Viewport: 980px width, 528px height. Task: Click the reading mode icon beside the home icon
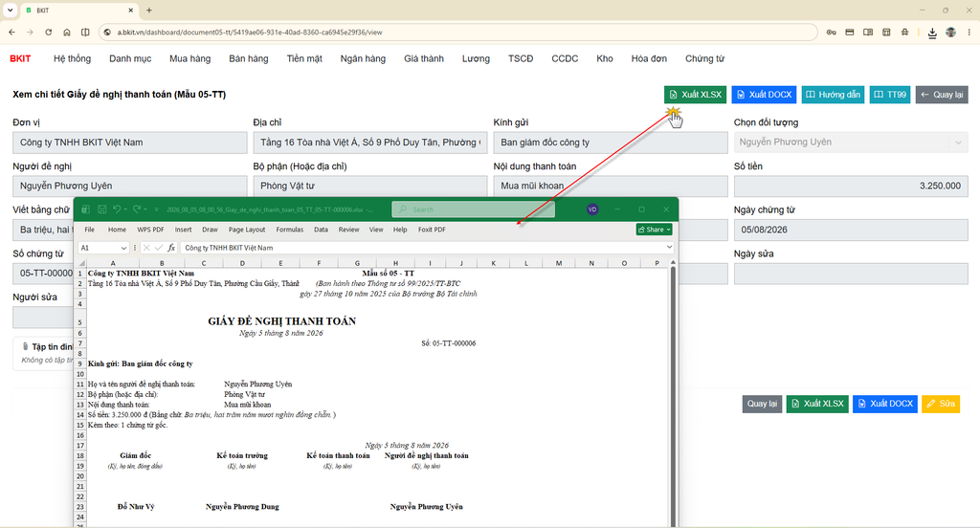click(x=85, y=32)
